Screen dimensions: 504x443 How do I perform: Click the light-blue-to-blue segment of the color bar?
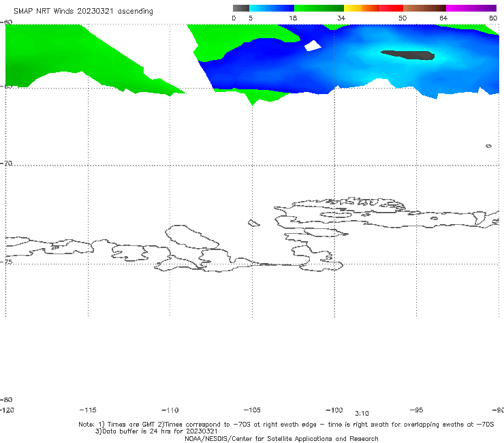point(272,8)
